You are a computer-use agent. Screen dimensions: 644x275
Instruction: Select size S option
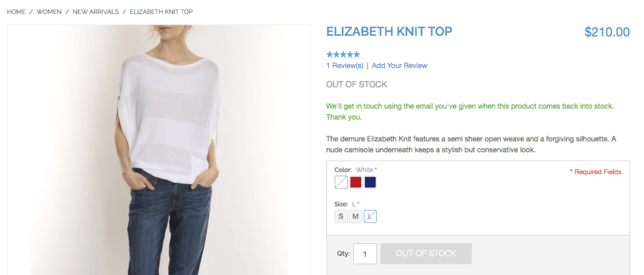[341, 216]
